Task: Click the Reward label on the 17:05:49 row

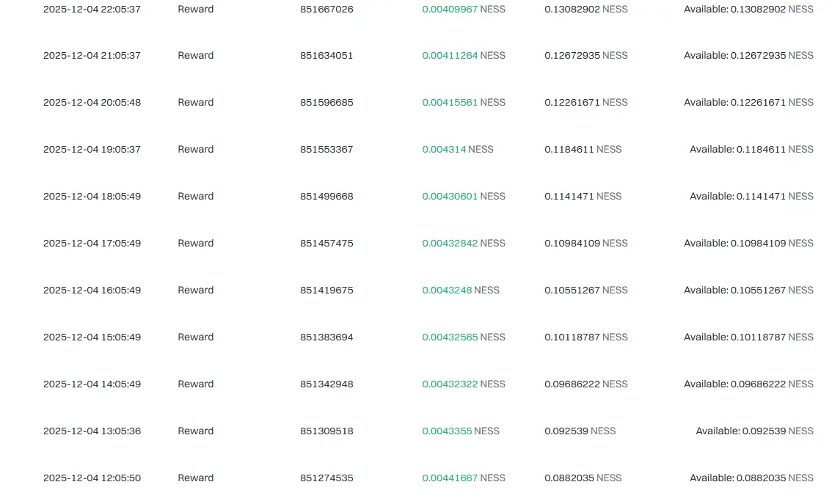Action: (195, 243)
